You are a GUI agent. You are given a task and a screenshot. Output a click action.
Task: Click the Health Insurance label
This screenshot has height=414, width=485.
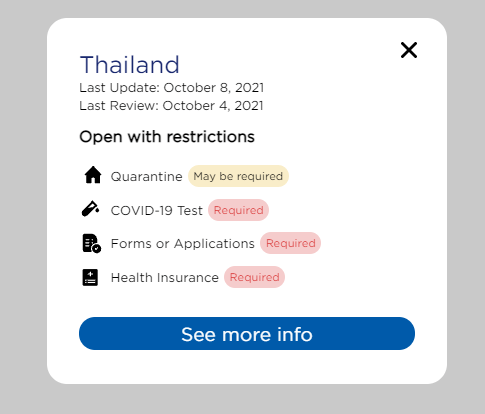(165, 278)
